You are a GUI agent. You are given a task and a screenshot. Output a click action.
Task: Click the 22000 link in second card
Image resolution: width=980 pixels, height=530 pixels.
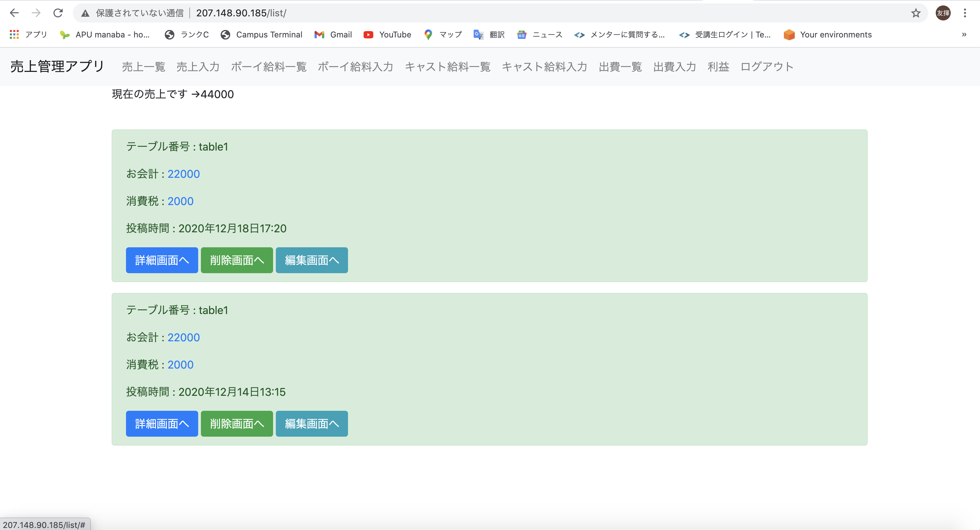point(184,338)
